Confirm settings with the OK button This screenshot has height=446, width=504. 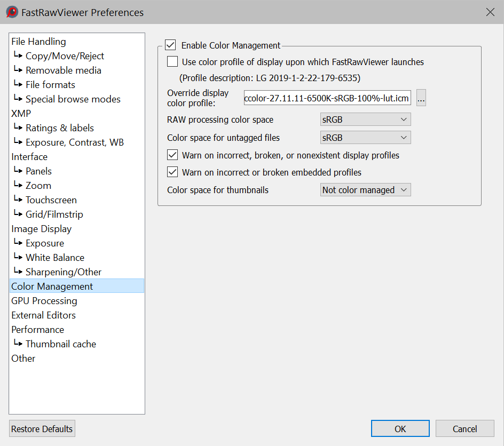tap(400, 429)
